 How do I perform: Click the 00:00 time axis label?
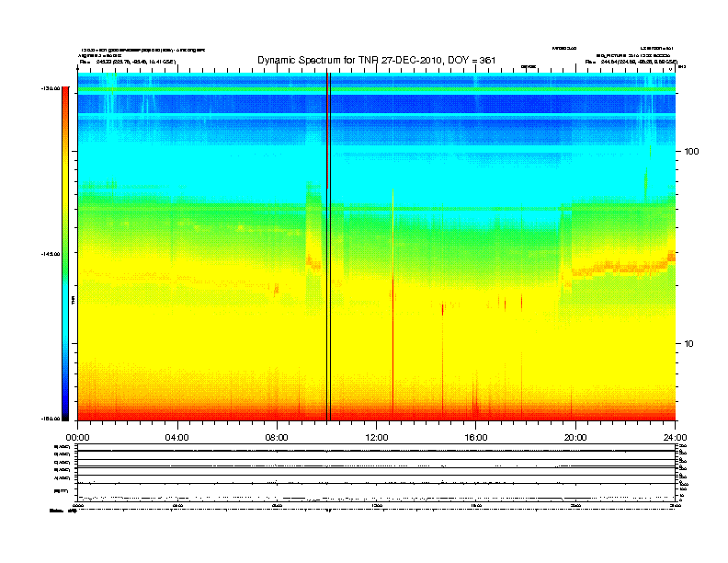tap(77, 438)
